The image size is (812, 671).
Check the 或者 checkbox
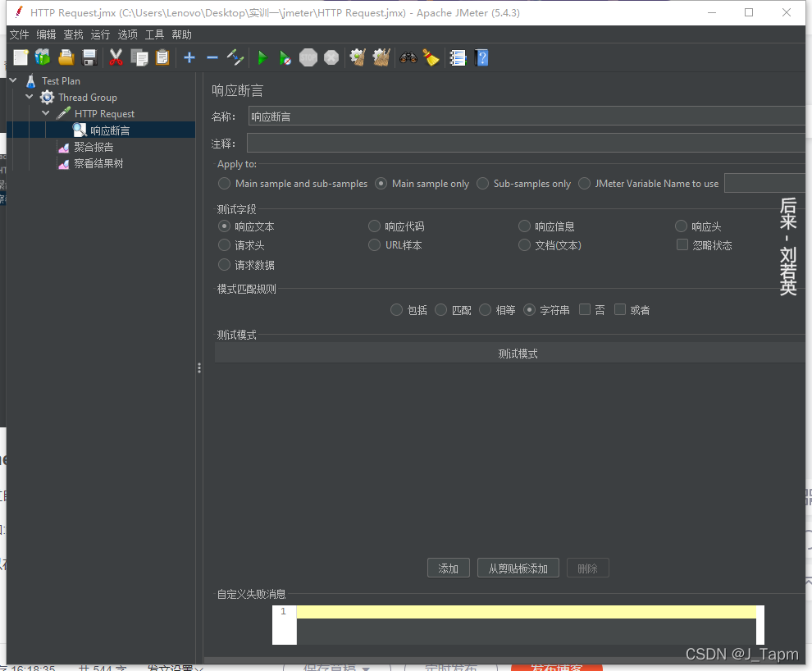tap(620, 309)
